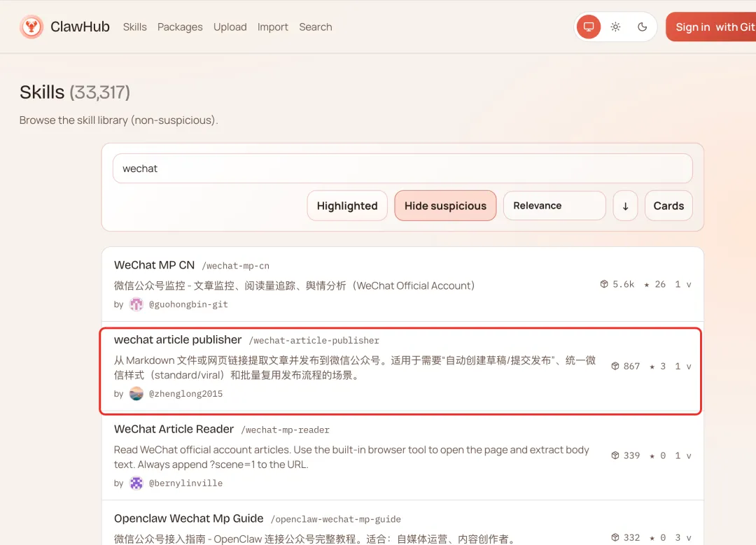Click bernylinville avatar image

tap(136, 483)
